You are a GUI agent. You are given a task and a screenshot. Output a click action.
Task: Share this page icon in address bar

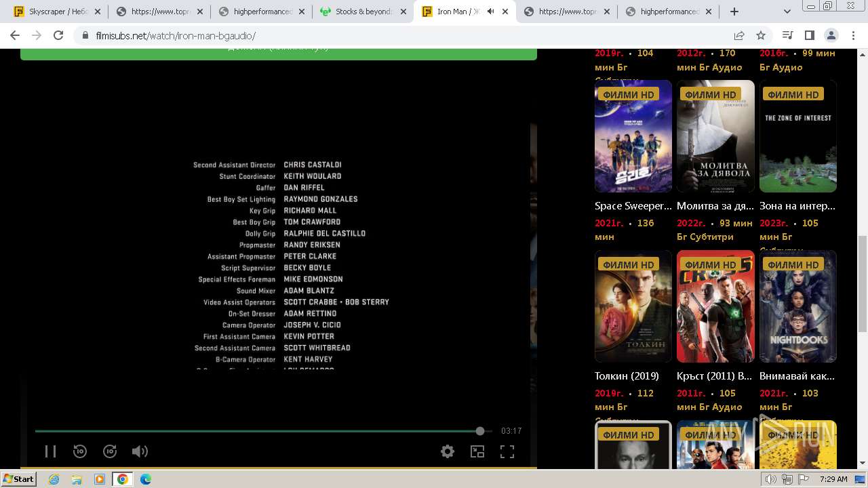(739, 35)
